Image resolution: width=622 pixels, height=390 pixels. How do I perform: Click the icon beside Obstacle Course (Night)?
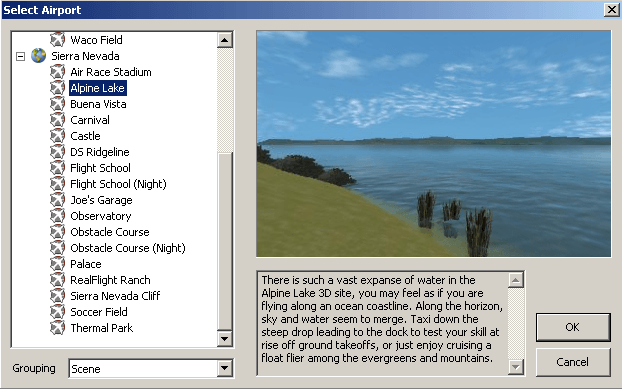pos(58,248)
